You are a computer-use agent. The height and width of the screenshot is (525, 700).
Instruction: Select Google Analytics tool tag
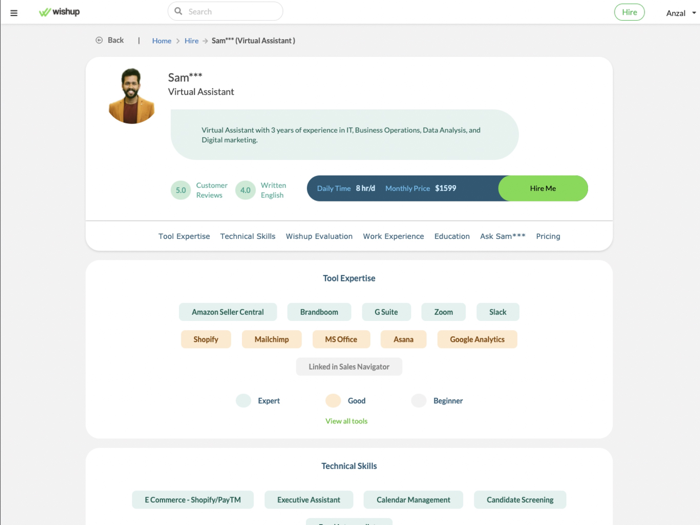(x=477, y=339)
